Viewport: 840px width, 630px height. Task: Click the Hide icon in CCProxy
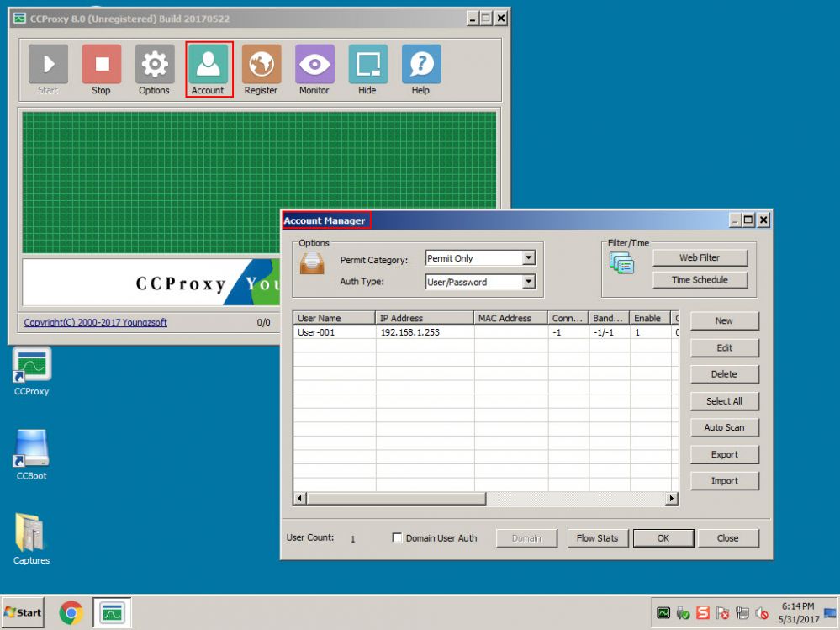[368, 64]
